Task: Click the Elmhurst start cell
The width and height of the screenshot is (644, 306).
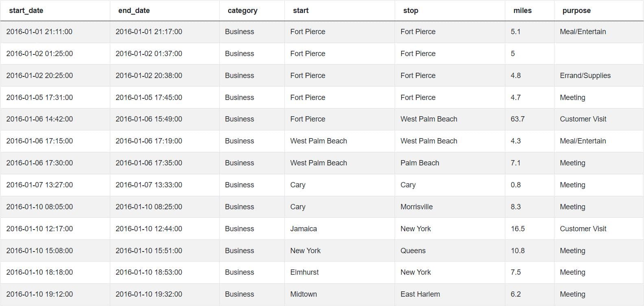Action: pyautogui.click(x=304, y=272)
